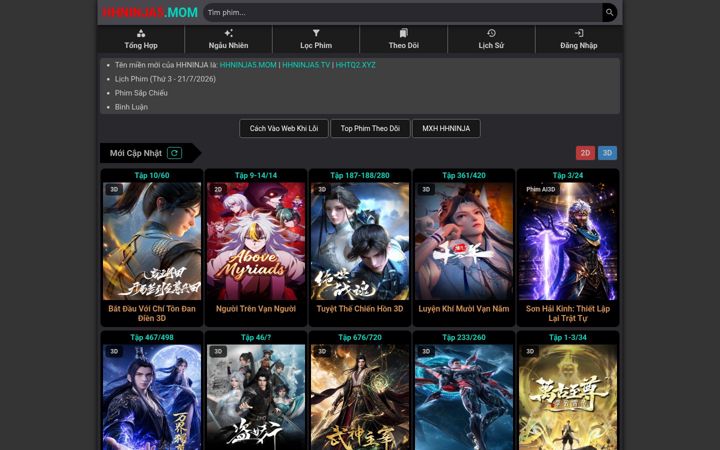
Task: Click the Tập 10/60 episode label
Action: pyautogui.click(x=152, y=175)
